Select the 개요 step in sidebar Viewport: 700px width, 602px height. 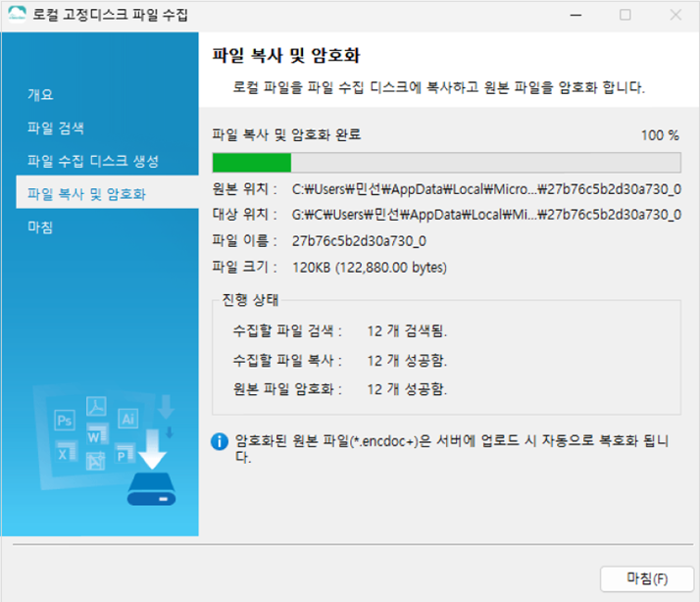[40, 95]
